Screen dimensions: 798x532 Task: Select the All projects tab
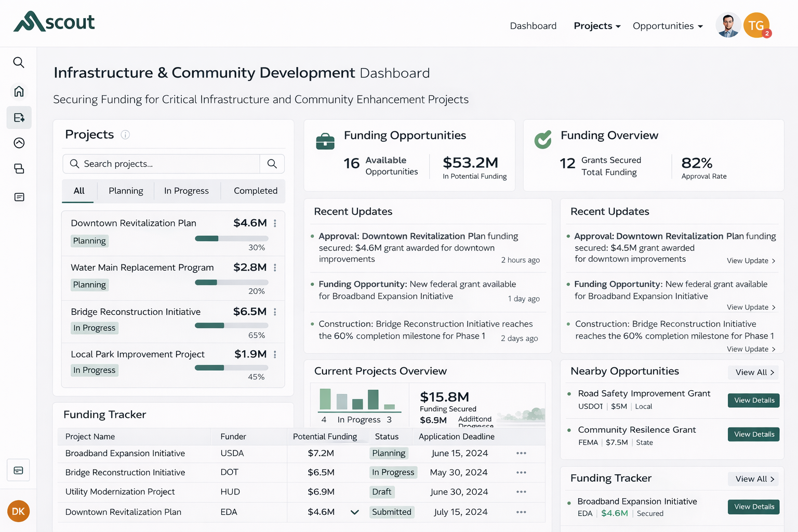[79, 191]
